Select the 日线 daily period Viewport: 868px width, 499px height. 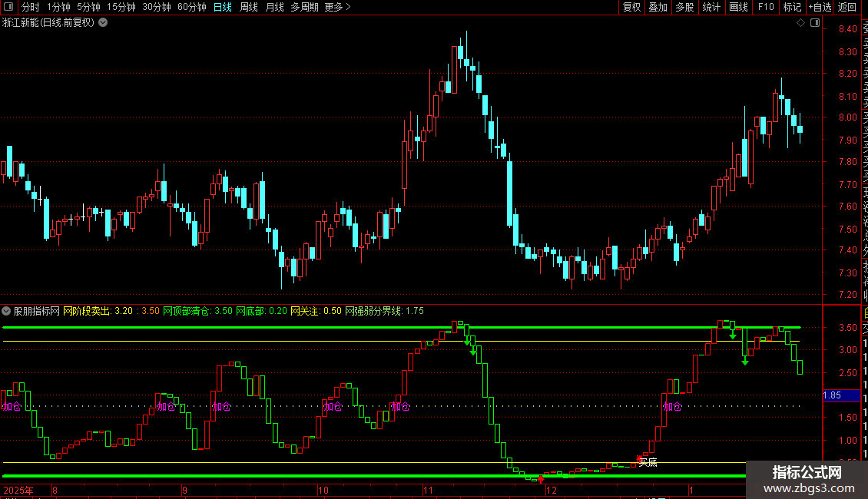click(223, 7)
